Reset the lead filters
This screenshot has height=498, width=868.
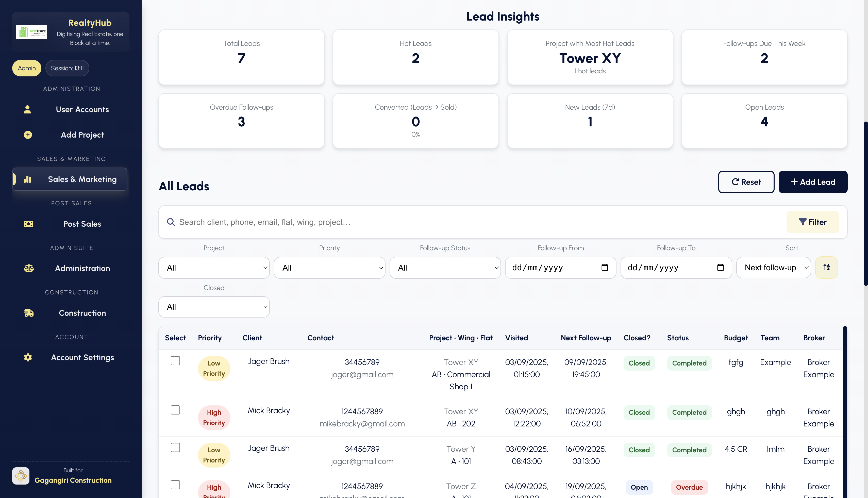coord(746,182)
